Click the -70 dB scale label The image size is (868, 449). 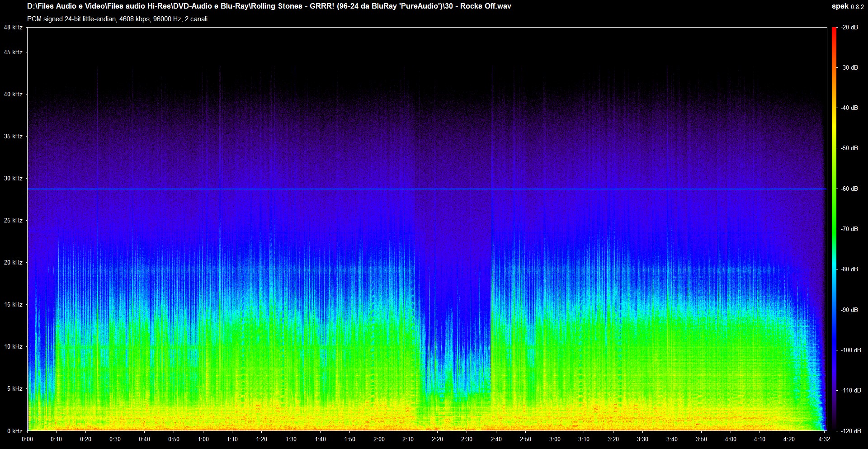(x=849, y=229)
